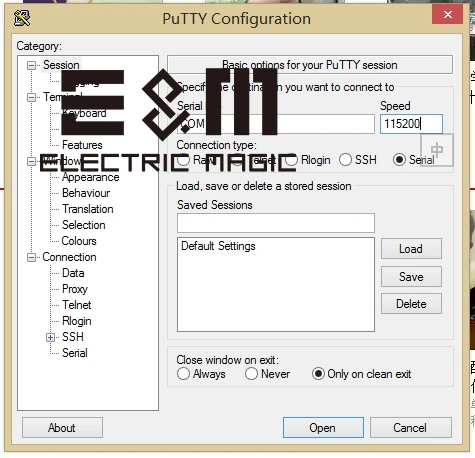This screenshot has height=458, width=475.
Task: Open the Selection category
Action: [x=84, y=225]
